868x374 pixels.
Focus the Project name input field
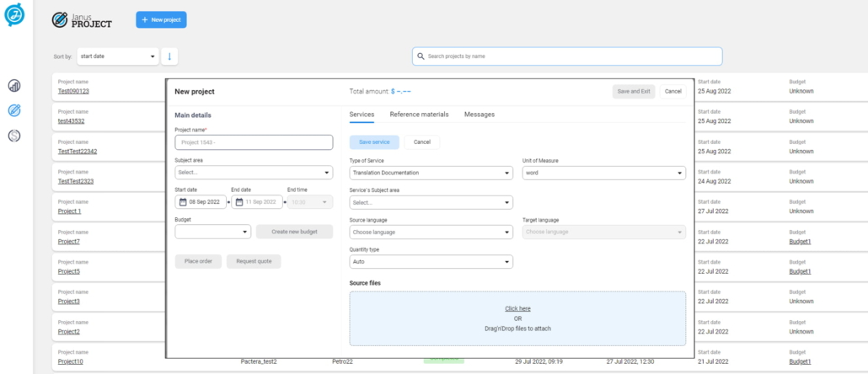(254, 142)
